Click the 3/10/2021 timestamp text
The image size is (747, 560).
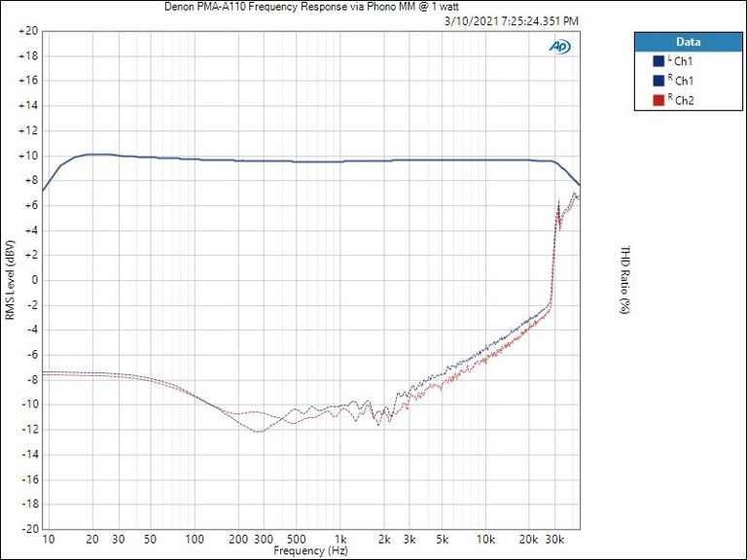click(511, 19)
